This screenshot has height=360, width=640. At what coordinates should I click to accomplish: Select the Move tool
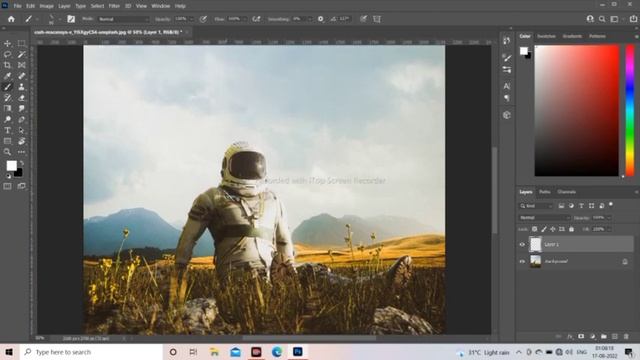click(7, 43)
